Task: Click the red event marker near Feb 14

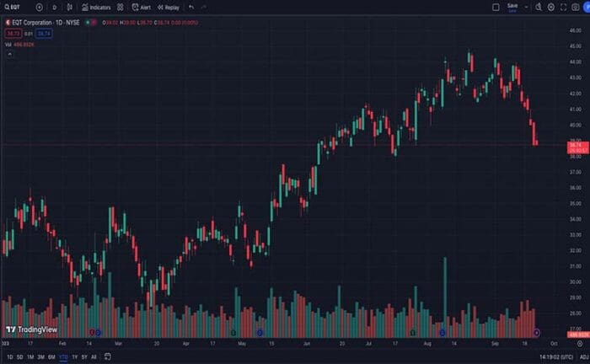Action: 92,333
